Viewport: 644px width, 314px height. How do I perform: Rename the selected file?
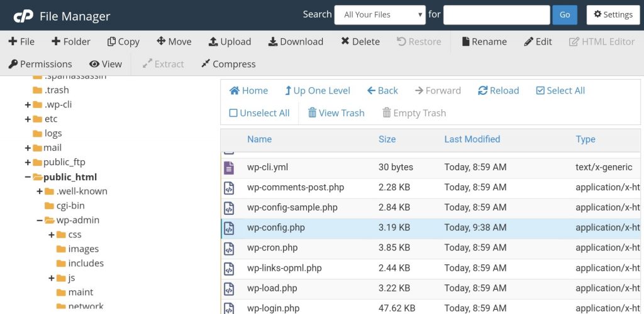[x=484, y=41]
